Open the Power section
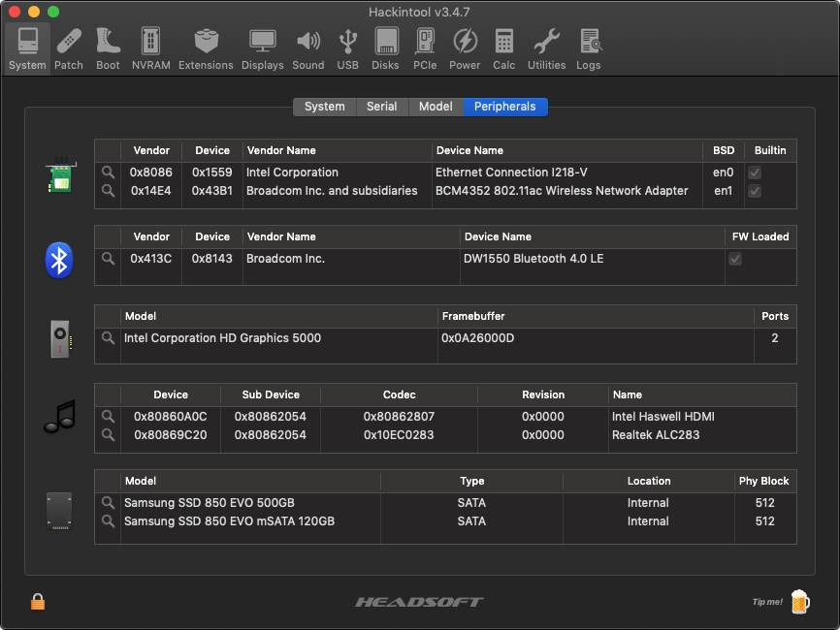Image resolution: width=840 pixels, height=630 pixels. tap(465, 49)
